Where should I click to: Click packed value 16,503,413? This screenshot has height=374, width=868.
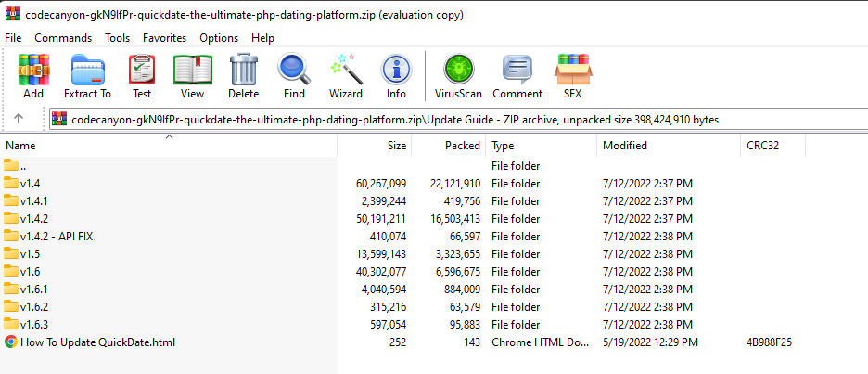coord(455,218)
